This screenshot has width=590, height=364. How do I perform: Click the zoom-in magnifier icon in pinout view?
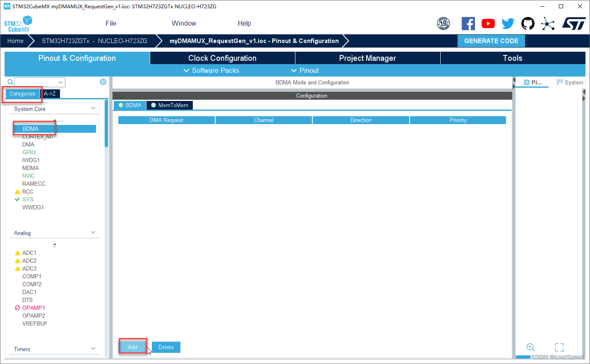point(531,347)
